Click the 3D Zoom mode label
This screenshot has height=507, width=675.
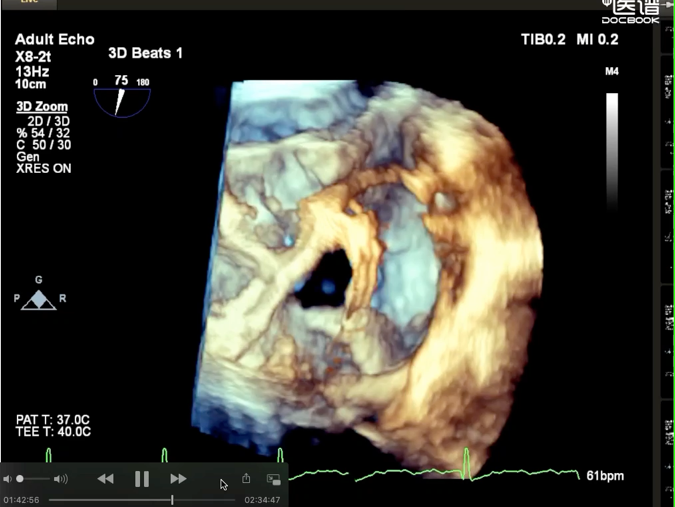tap(42, 107)
